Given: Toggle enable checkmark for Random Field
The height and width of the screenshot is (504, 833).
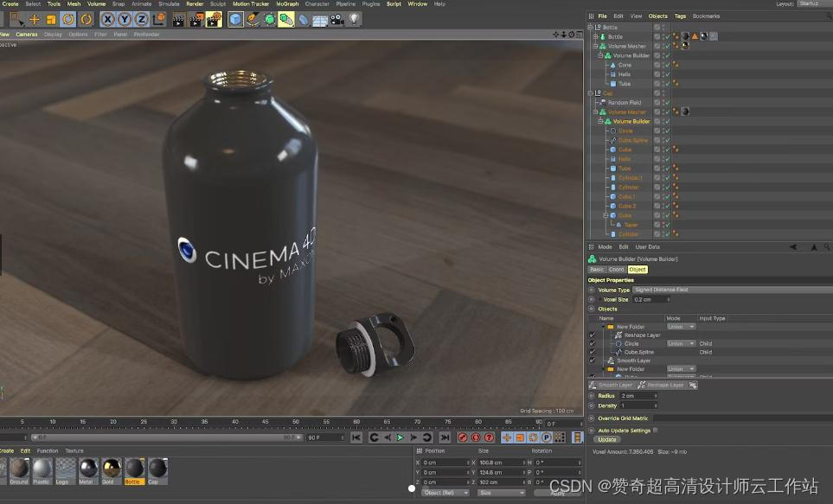Looking at the screenshot, I should tap(667, 103).
